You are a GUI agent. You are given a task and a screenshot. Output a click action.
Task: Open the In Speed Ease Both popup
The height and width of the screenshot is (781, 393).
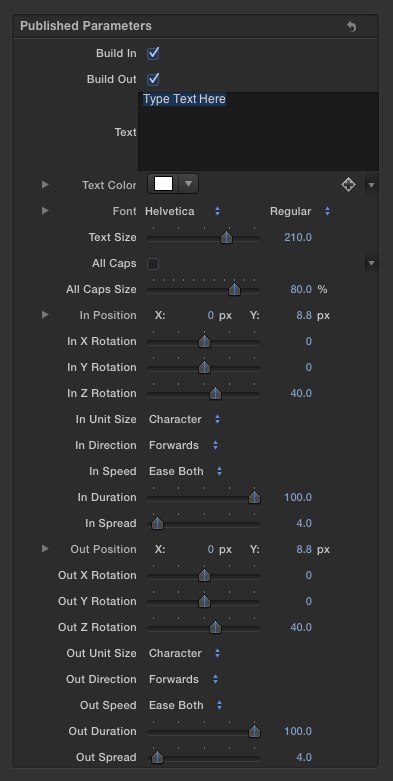(x=185, y=471)
